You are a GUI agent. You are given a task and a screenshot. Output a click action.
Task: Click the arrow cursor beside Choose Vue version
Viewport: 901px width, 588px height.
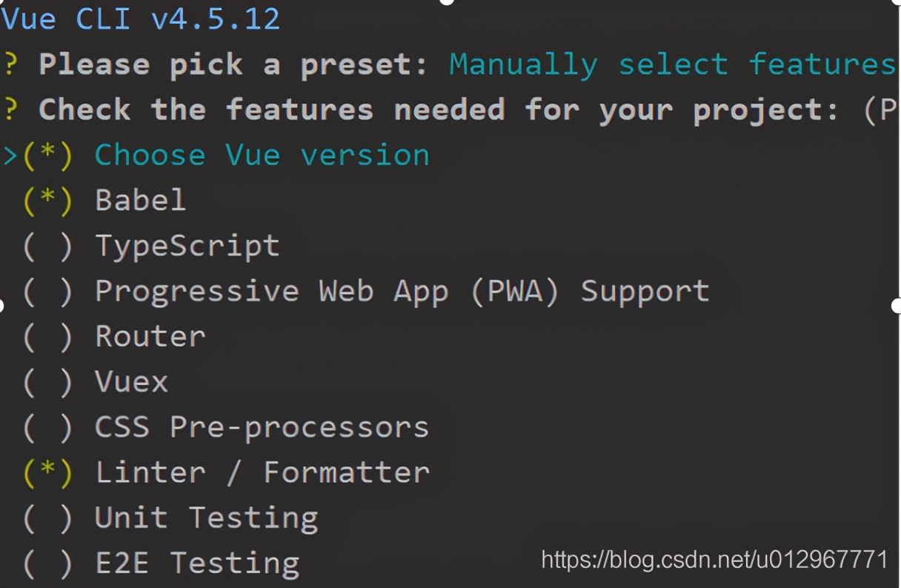10,156
